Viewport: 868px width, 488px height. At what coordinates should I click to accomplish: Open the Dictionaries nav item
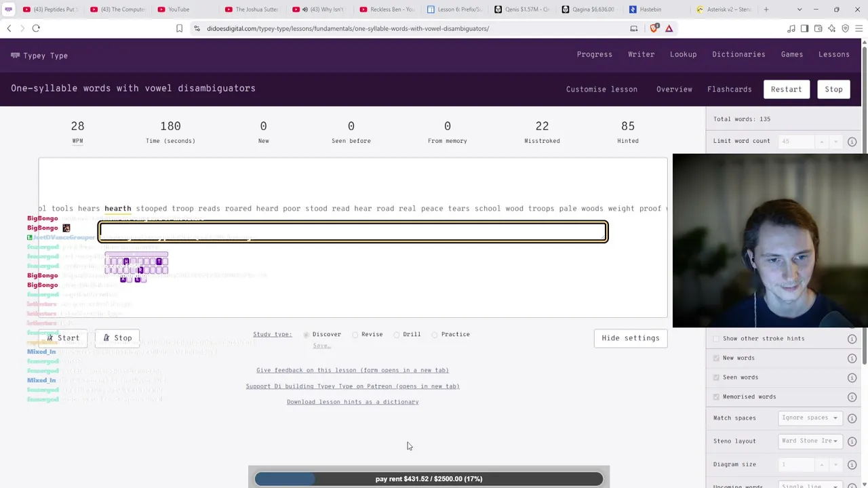pyautogui.click(x=738, y=54)
